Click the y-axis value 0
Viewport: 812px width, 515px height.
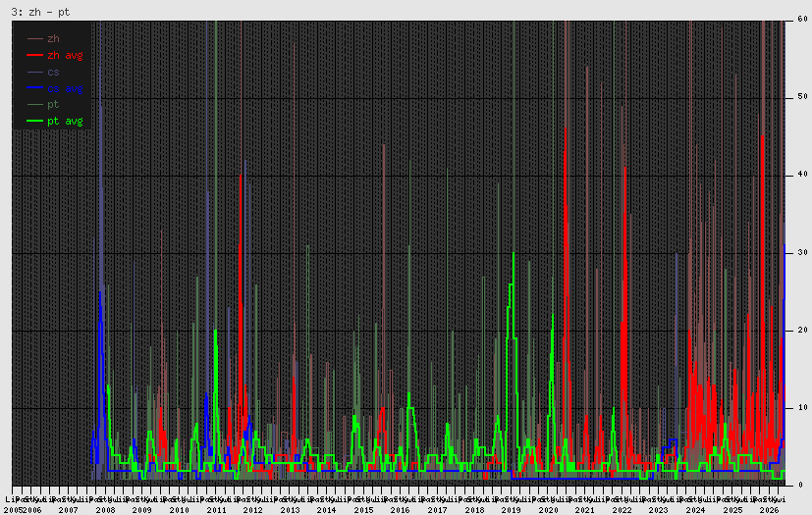click(x=800, y=486)
